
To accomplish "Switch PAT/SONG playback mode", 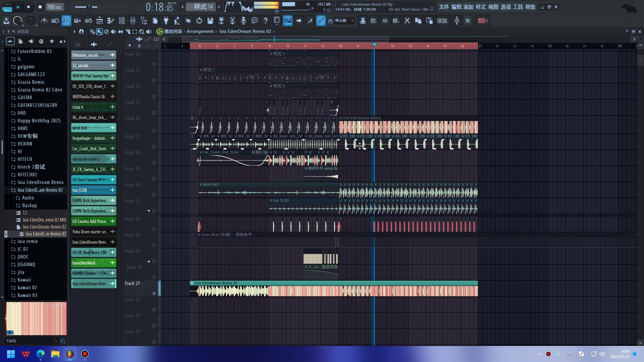I will [x=7, y=7].
